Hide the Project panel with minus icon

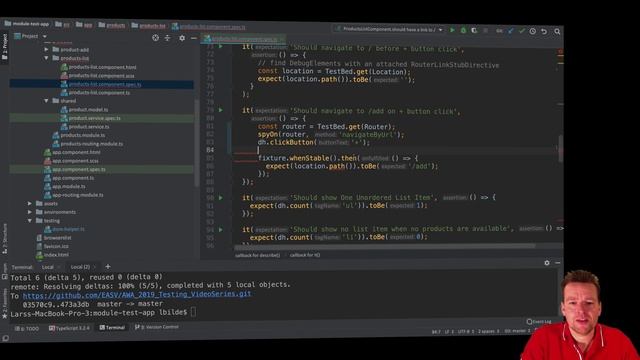[x=193, y=38]
